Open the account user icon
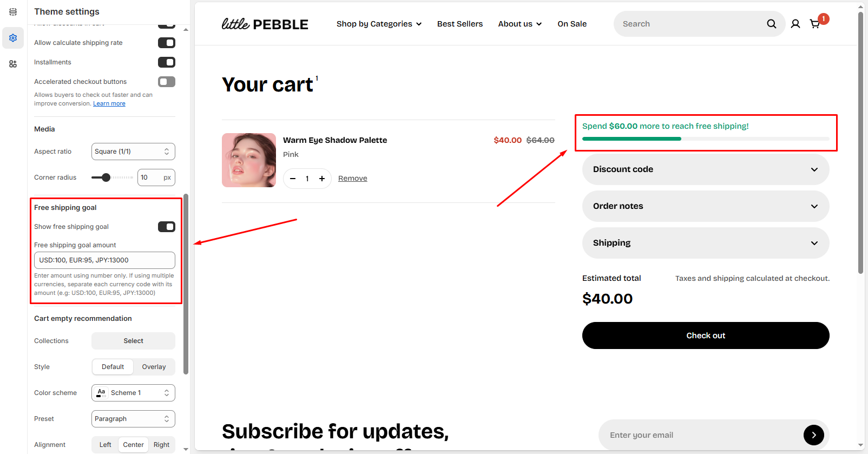Image resolution: width=868 pixels, height=454 pixels. (795, 24)
